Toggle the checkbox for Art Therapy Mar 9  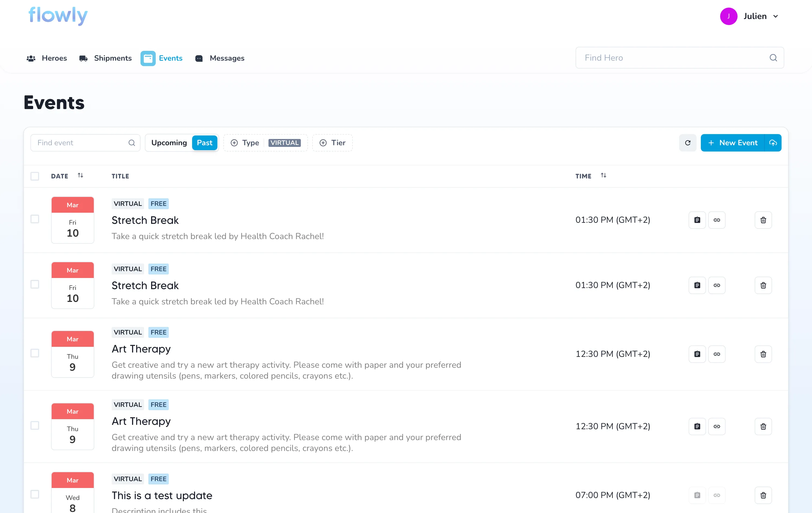tap(35, 353)
